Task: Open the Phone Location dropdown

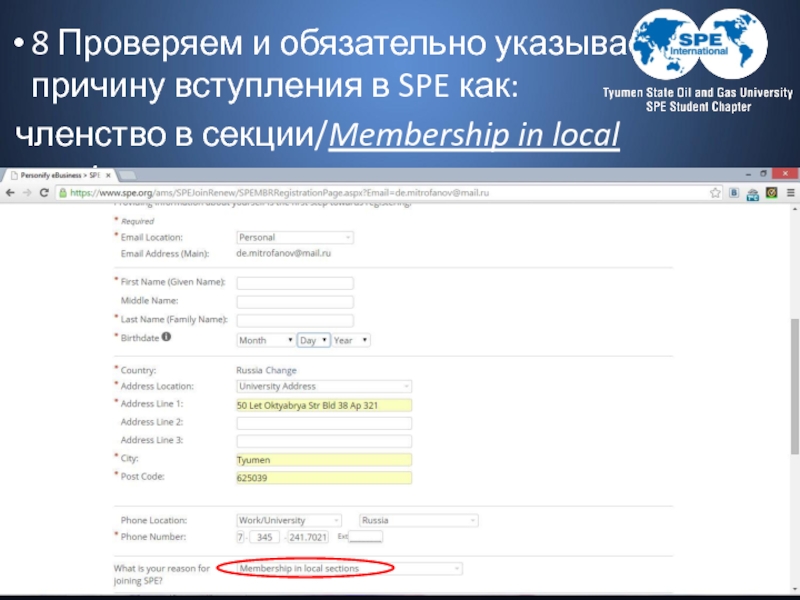Action: pyautogui.click(x=289, y=520)
